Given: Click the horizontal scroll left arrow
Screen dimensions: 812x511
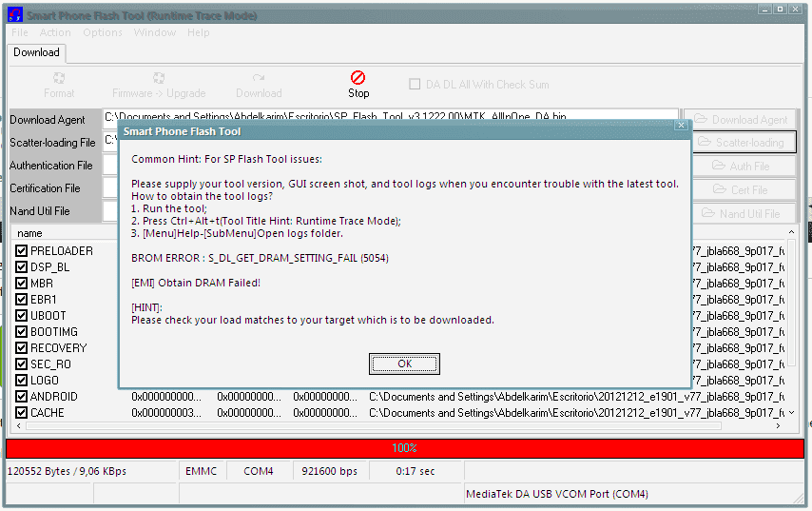Looking at the screenshot, I should (x=19, y=425).
